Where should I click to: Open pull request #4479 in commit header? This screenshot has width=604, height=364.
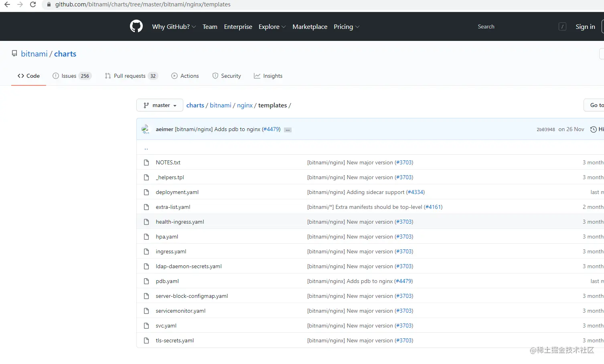tap(271, 129)
